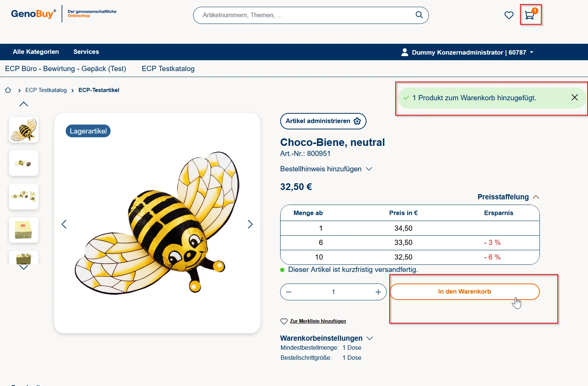Decrease quantity with the minus button

click(x=289, y=292)
